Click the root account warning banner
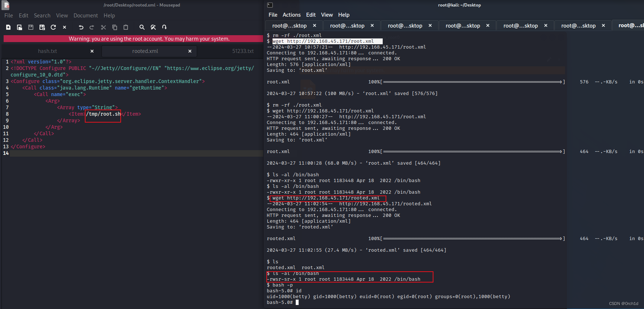The width and height of the screenshot is (644, 309). point(133,39)
